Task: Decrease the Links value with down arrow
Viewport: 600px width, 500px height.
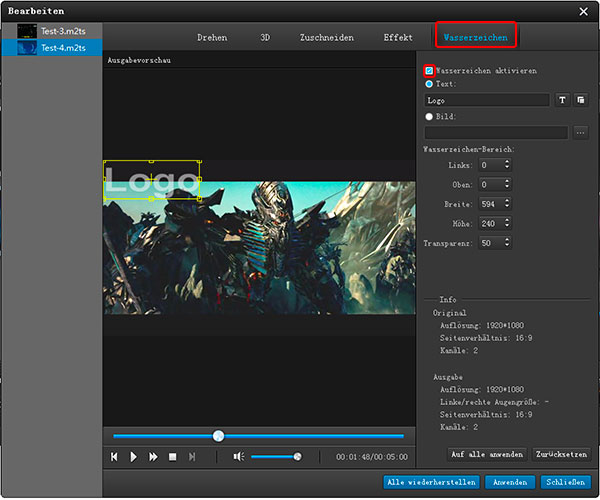Action: click(x=507, y=168)
